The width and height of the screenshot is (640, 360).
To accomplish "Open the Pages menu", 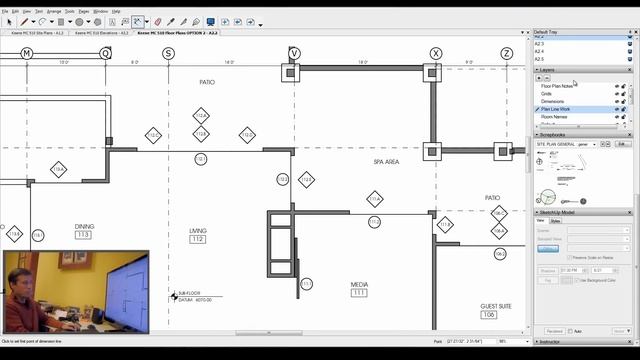I will tap(84, 11).
